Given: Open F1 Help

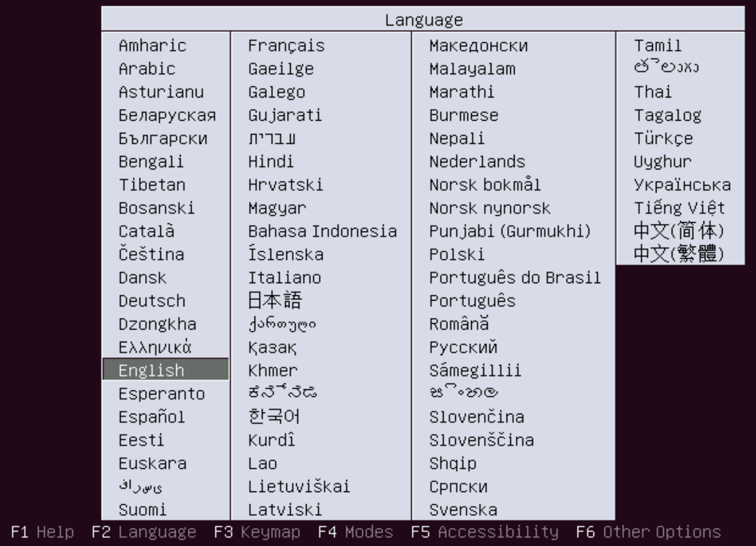Looking at the screenshot, I should 42,532.
